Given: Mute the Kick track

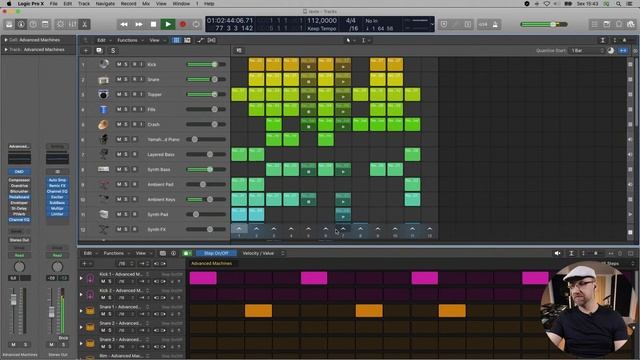Looking at the screenshot, I should tap(119, 64).
